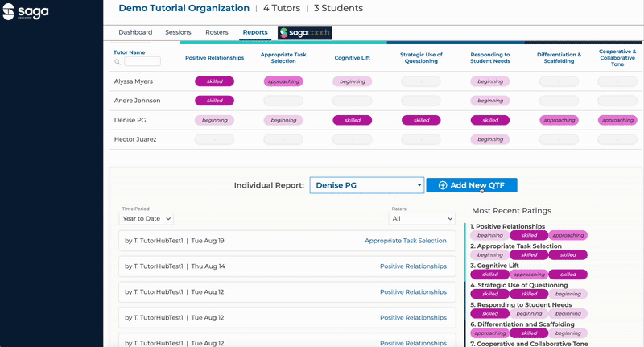644x347 pixels.
Task: Switch to the Dashboard tab
Action: coord(135,32)
